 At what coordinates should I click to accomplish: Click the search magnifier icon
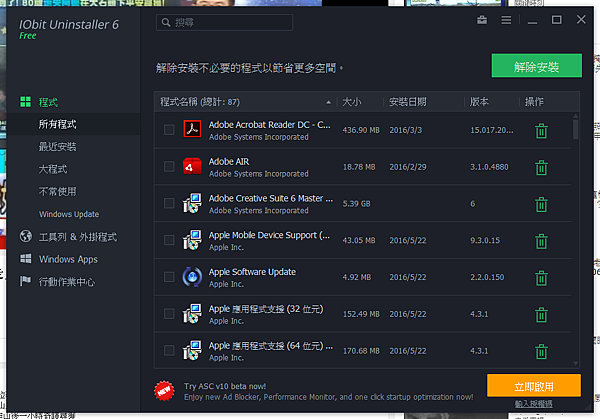tap(166, 22)
